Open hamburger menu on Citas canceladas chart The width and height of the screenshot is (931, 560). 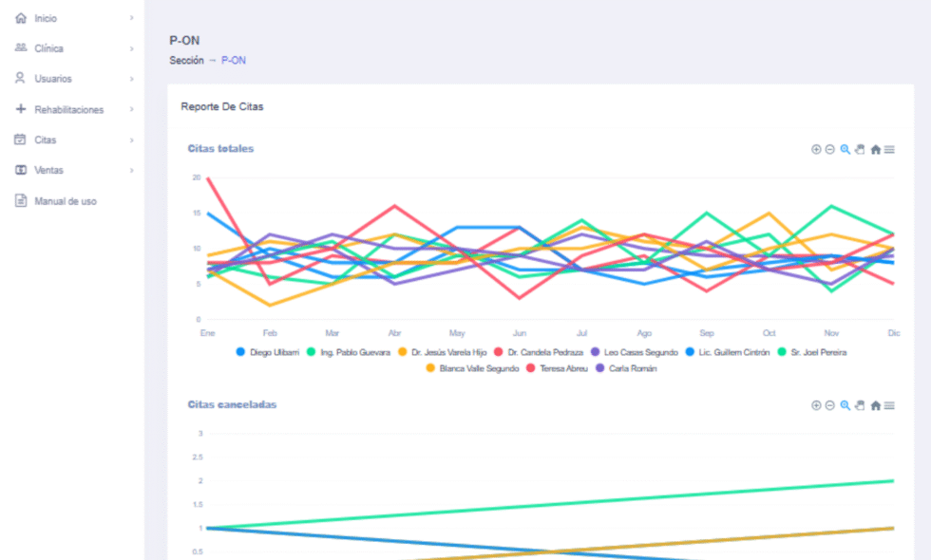[x=889, y=405]
